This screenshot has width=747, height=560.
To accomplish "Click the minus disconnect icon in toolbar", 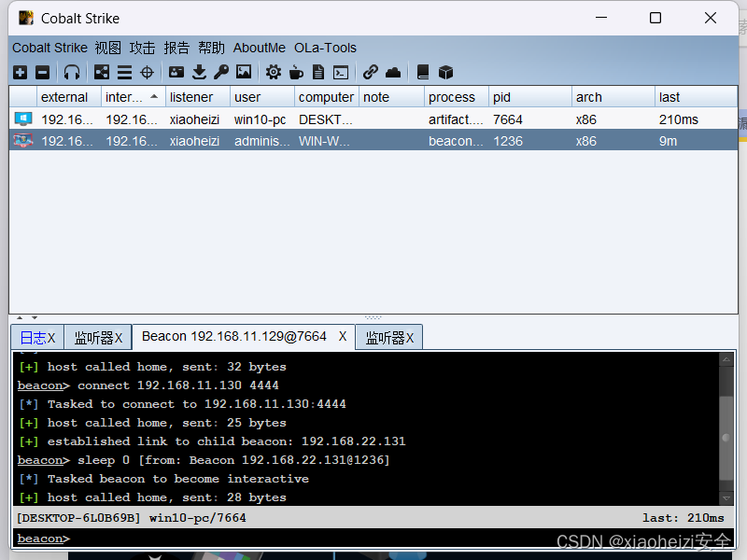I will (42, 73).
